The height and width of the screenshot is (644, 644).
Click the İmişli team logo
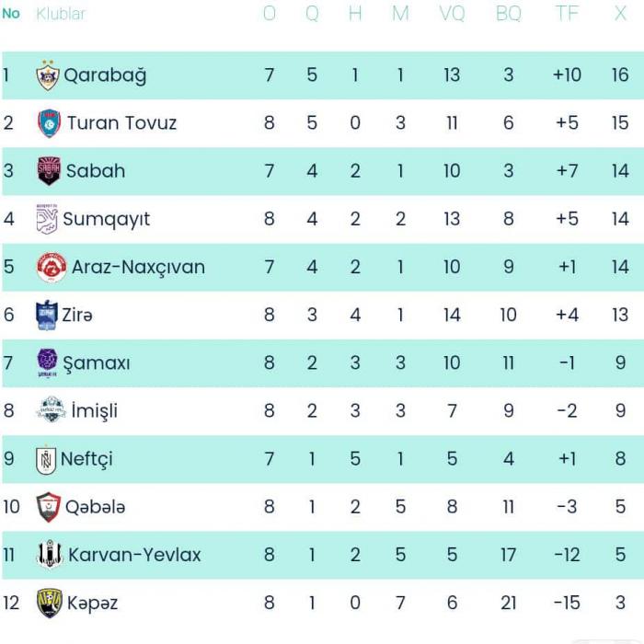(x=52, y=410)
